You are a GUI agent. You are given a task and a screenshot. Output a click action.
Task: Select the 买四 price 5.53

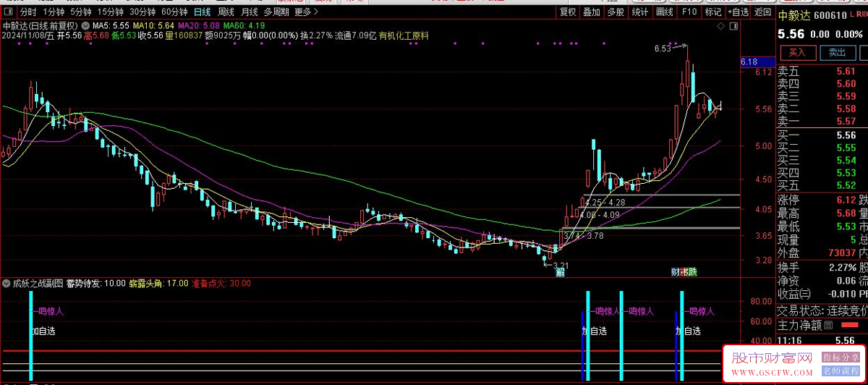pos(846,172)
